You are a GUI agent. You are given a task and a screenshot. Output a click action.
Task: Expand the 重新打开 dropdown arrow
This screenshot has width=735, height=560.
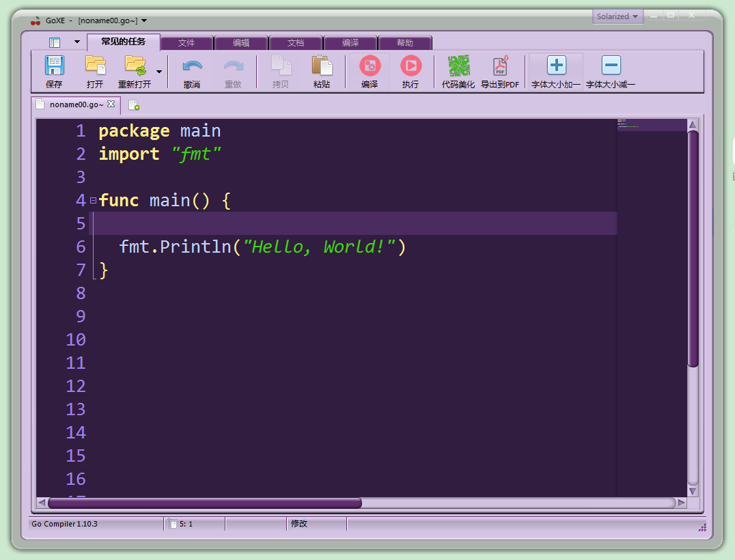tap(159, 71)
